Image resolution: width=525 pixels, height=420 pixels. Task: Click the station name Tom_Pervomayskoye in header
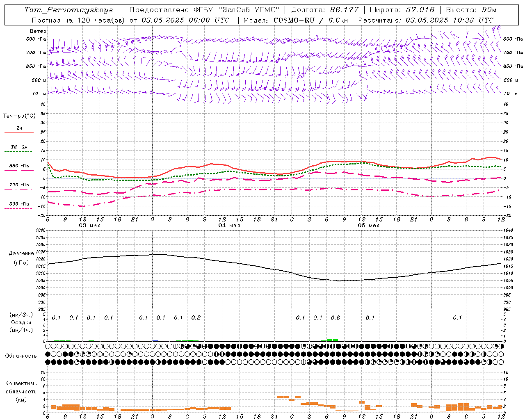[68, 10]
